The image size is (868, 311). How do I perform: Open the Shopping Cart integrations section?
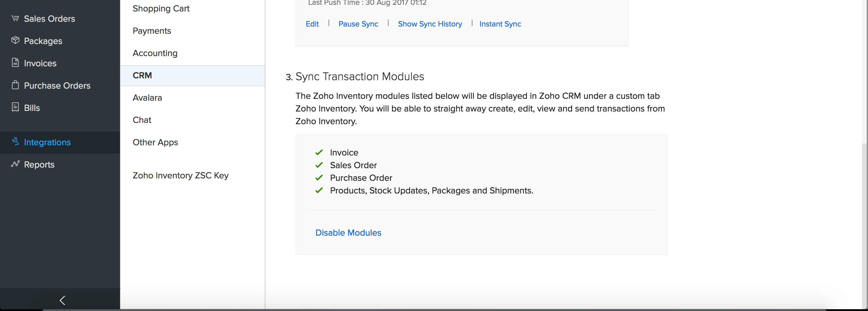[161, 8]
